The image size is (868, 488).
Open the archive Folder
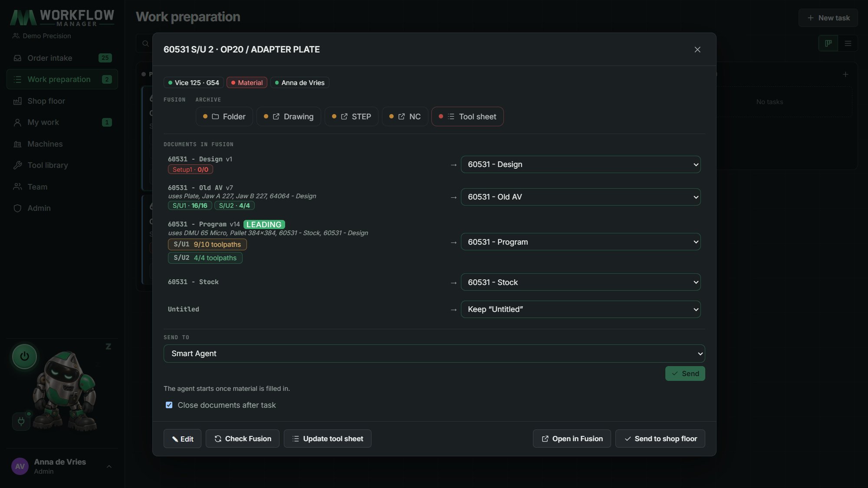coord(224,116)
